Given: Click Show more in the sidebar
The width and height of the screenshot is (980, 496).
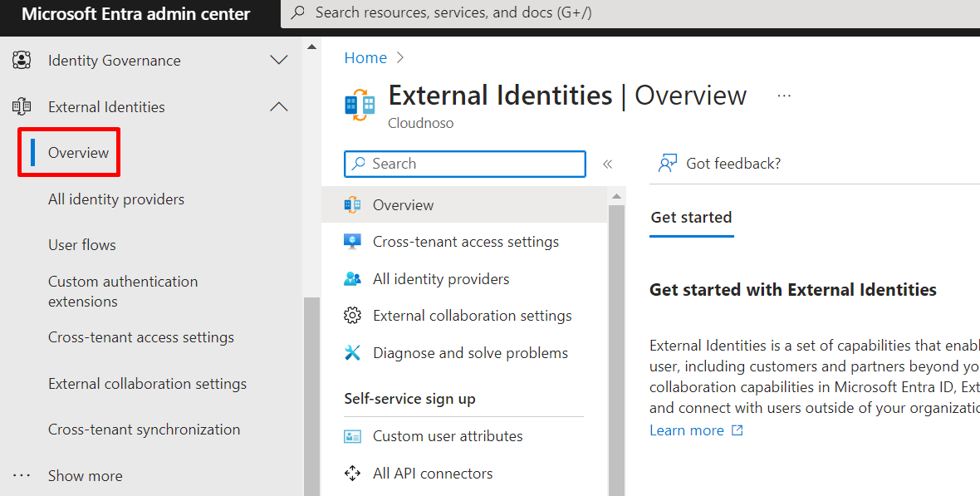Looking at the screenshot, I should [85, 476].
